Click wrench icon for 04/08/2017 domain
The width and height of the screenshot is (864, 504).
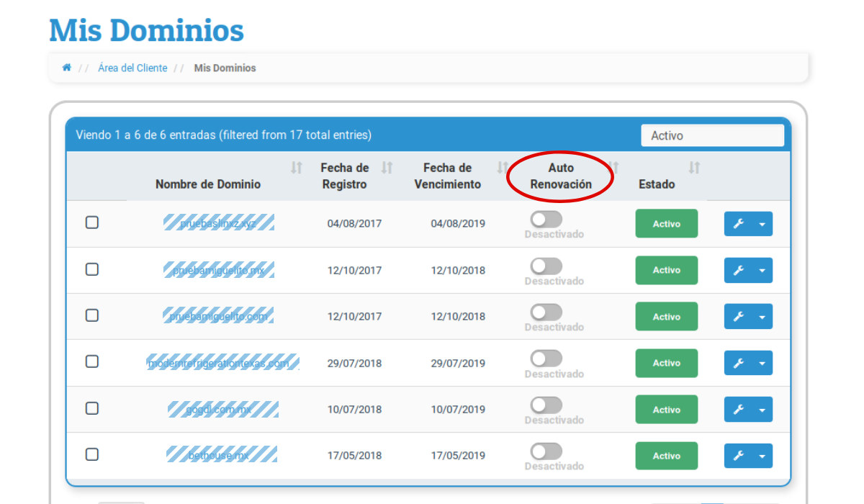click(x=738, y=224)
